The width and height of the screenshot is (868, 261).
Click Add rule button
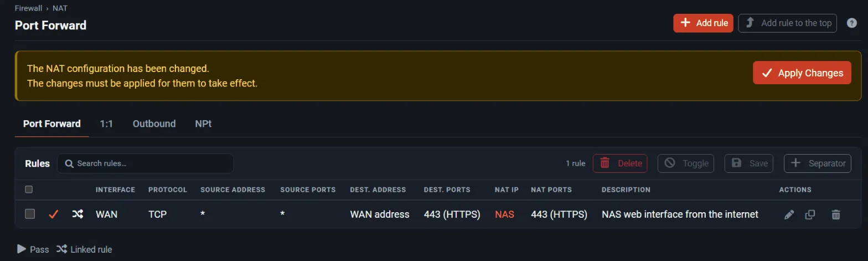point(704,23)
